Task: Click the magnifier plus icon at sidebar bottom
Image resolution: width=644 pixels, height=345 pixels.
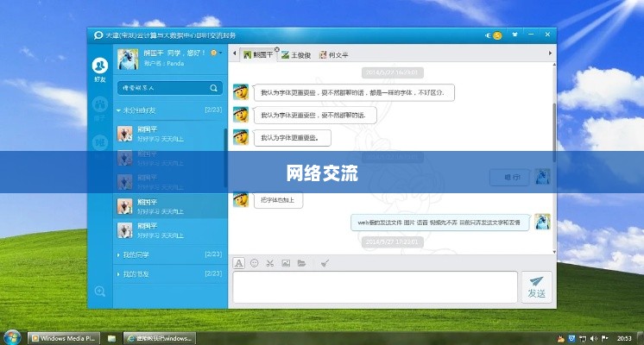Action: coord(100,292)
